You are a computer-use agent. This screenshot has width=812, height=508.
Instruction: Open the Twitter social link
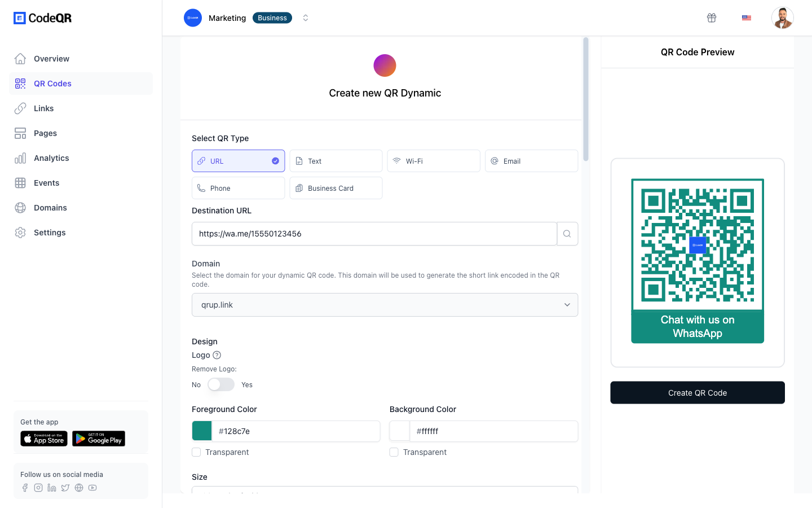tap(65, 488)
